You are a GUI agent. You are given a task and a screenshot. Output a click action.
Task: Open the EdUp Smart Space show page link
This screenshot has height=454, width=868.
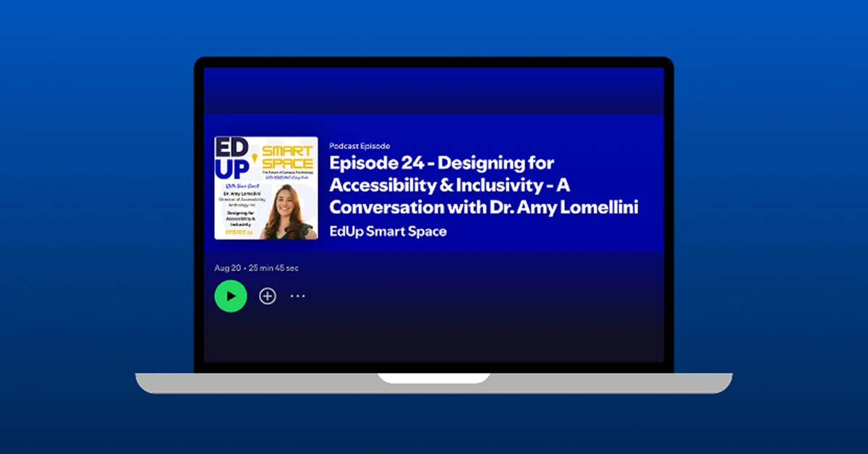(388, 231)
